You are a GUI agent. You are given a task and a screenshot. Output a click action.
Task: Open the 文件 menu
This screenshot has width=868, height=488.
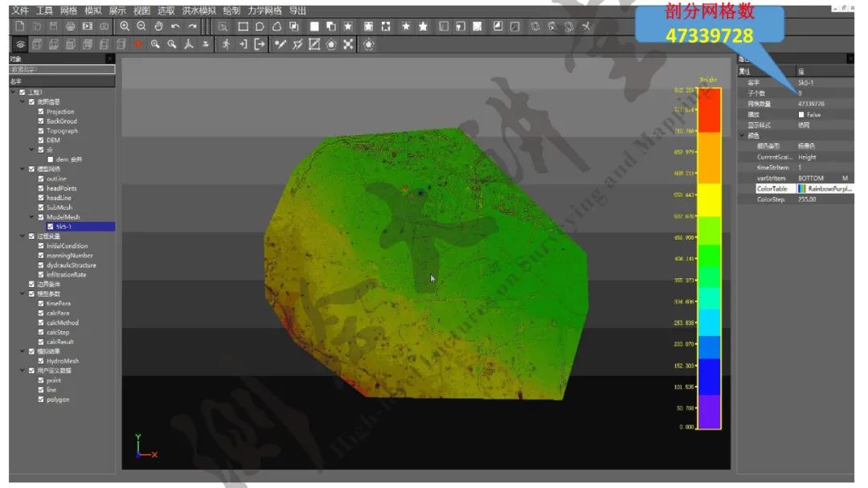[20, 10]
